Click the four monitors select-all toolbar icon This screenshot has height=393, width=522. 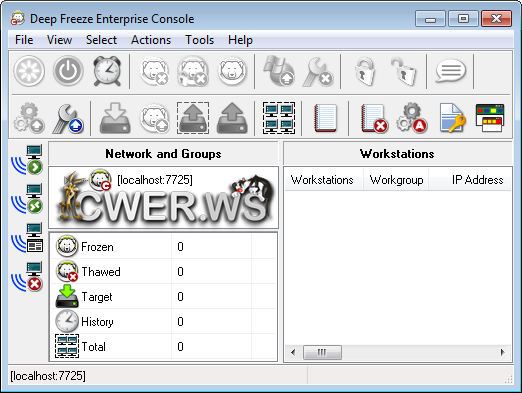point(279,118)
